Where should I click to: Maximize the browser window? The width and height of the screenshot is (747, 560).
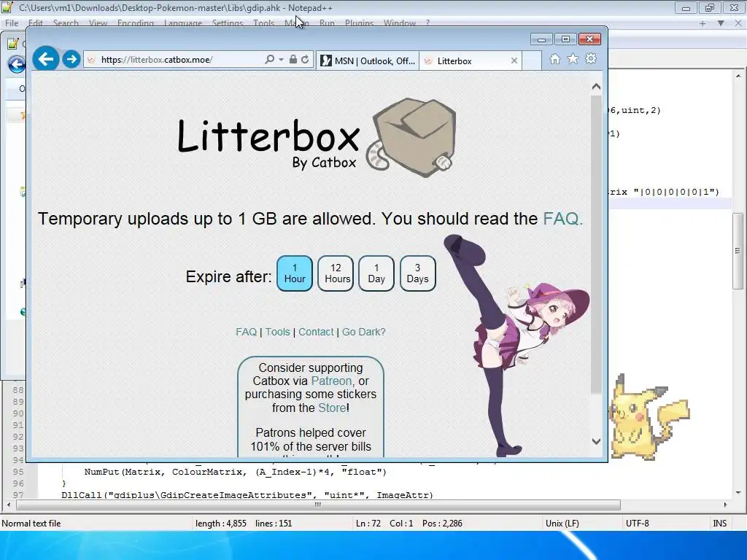(x=565, y=39)
